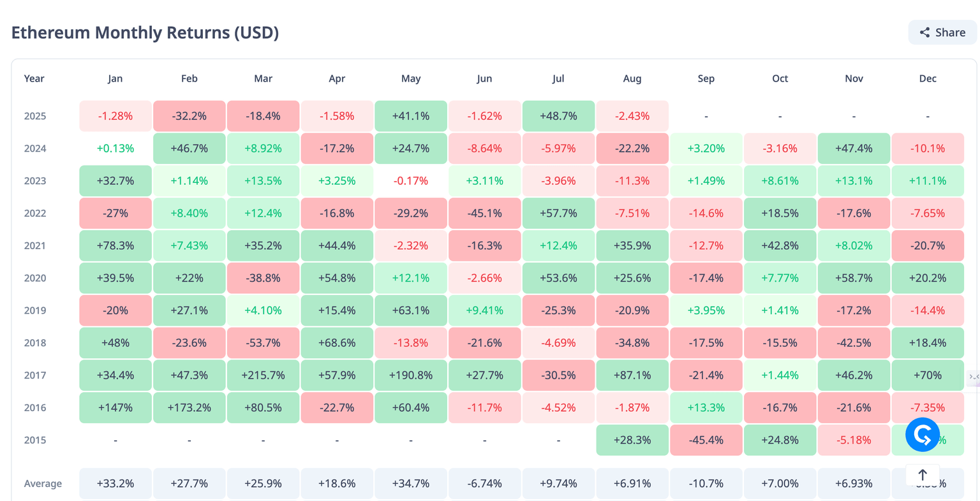Click the January average +33.2% cell
Screen dimensions: 980x501
tap(115, 484)
